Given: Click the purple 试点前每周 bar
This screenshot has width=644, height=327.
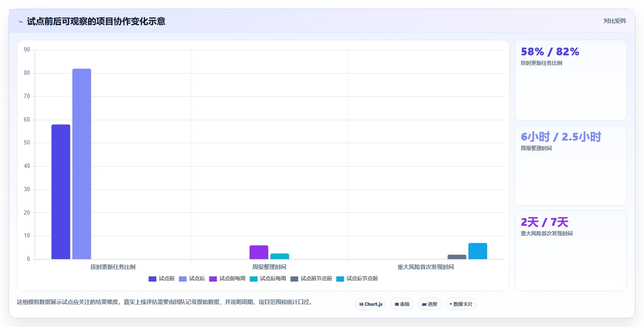Looking at the screenshot, I should tap(259, 252).
